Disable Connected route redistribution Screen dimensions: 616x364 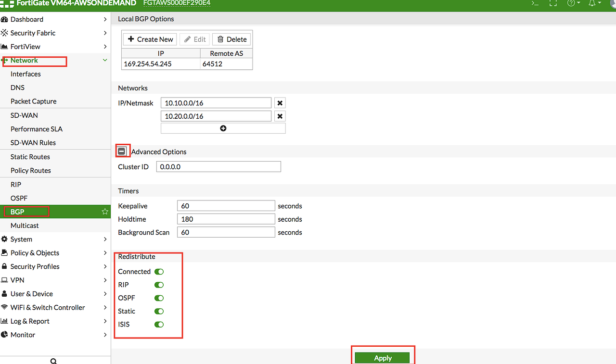(159, 272)
